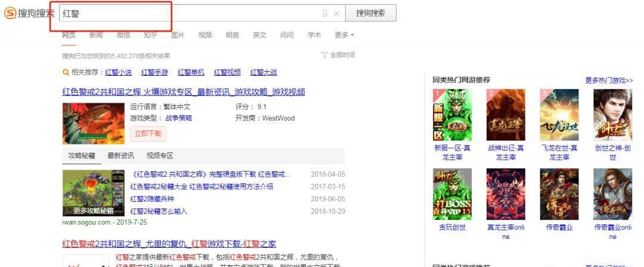Open the 图片 tab
Viewport: 644px width, 267px height.
pos(178,35)
